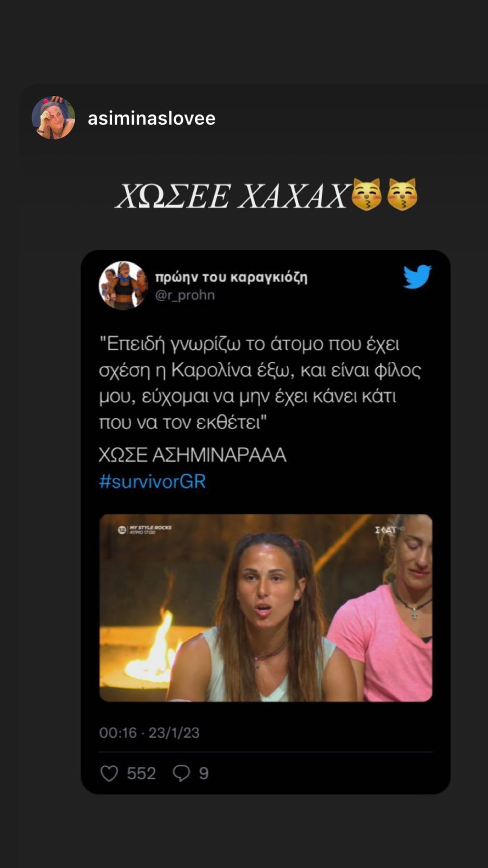Click the tweet timestamp 00:16 · 23/1/23
The image size is (488, 868).
pos(149,732)
